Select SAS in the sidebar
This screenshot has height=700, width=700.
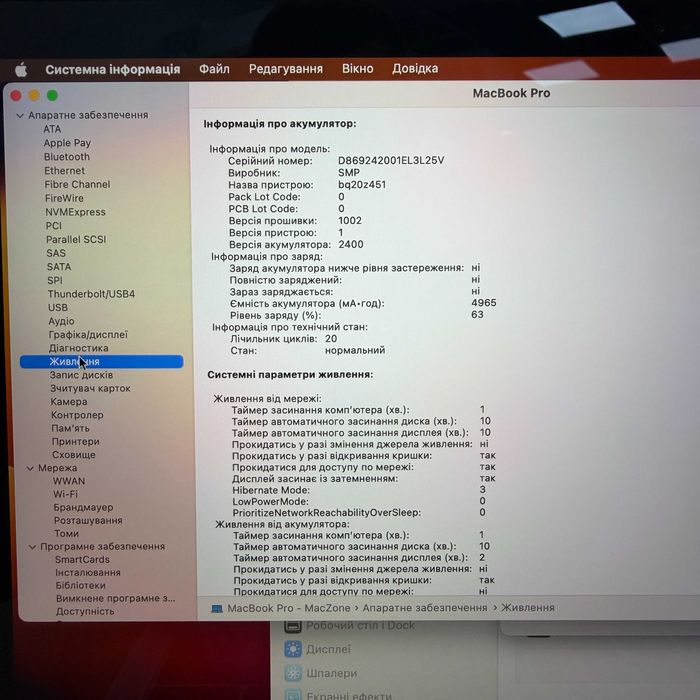pos(56,253)
